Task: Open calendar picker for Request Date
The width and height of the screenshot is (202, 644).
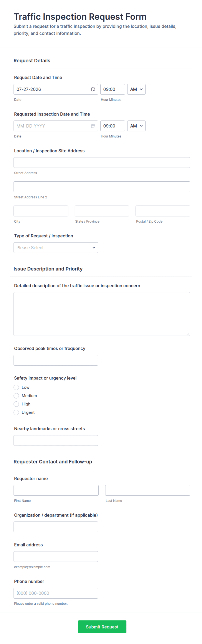Action: pyautogui.click(x=93, y=89)
